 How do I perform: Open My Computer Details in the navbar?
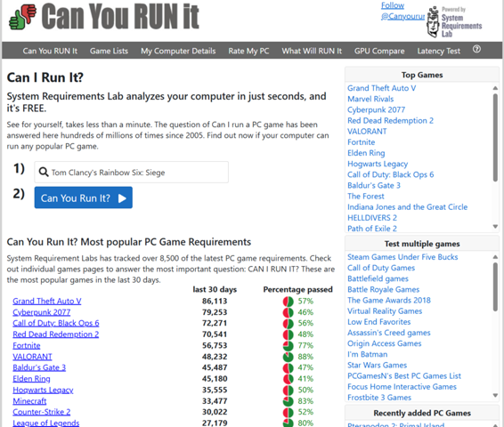[x=178, y=51]
